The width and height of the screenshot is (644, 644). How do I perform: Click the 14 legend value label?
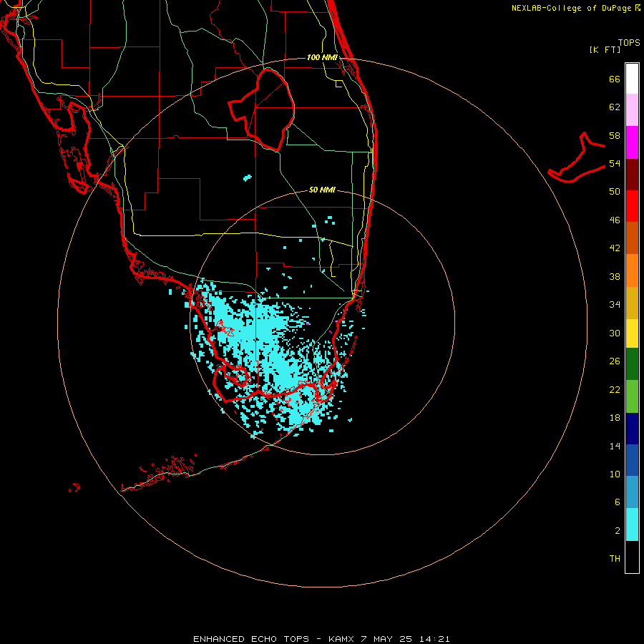pos(615,446)
